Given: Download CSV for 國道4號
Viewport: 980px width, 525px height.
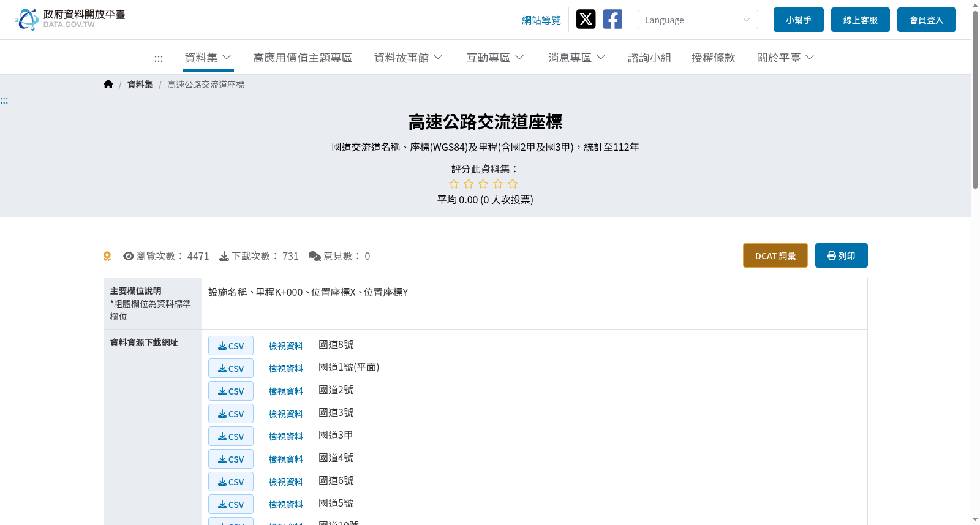Looking at the screenshot, I should coord(231,459).
